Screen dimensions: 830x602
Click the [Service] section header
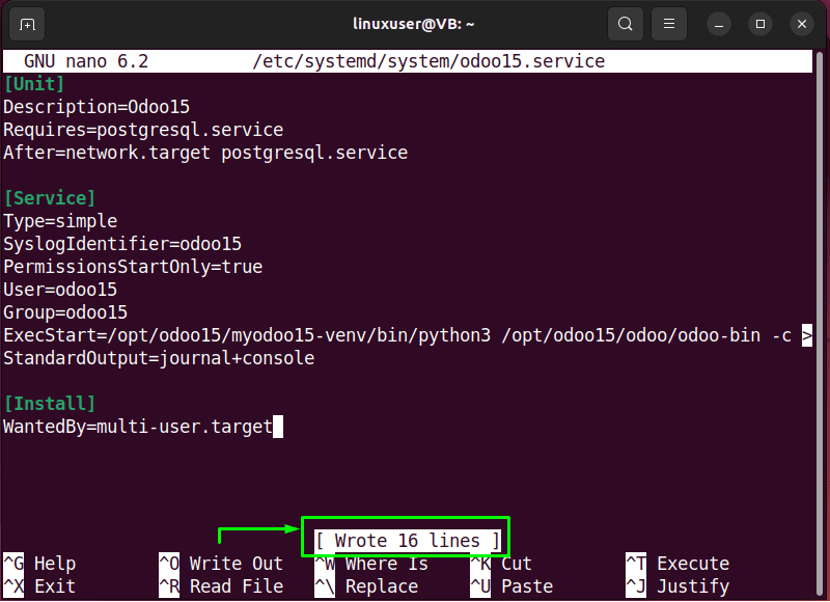(x=50, y=199)
